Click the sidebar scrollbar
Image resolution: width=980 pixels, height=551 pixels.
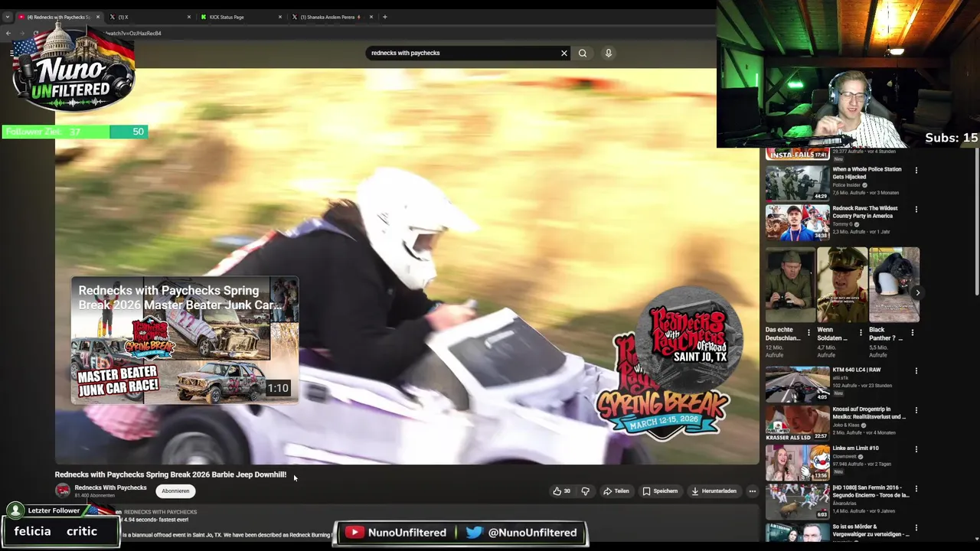pyautogui.click(x=977, y=222)
